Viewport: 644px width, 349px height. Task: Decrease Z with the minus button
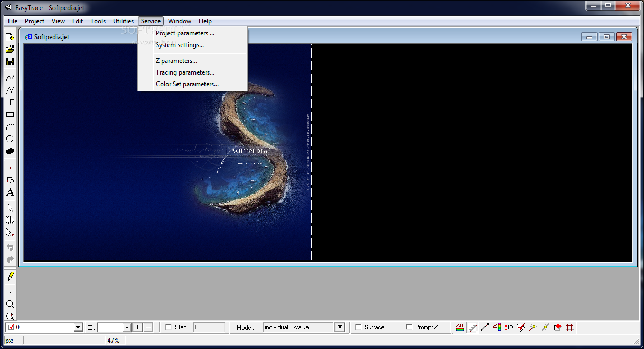pyautogui.click(x=148, y=327)
